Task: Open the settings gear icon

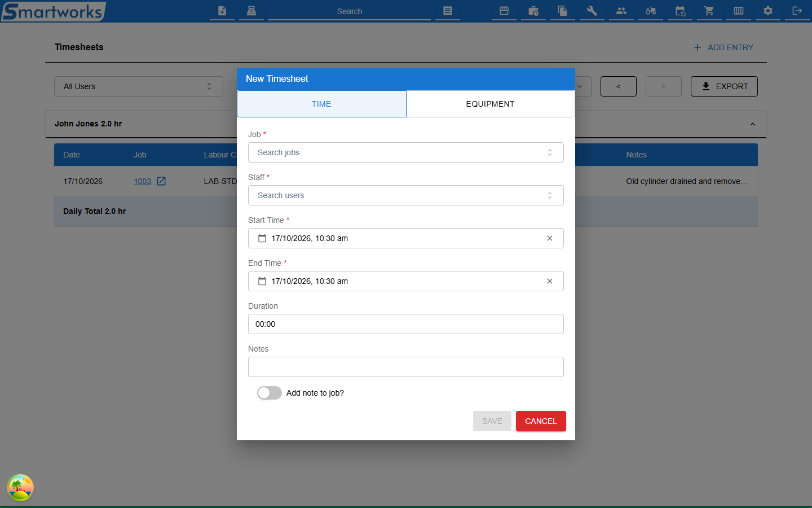Action: [x=768, y=11]
